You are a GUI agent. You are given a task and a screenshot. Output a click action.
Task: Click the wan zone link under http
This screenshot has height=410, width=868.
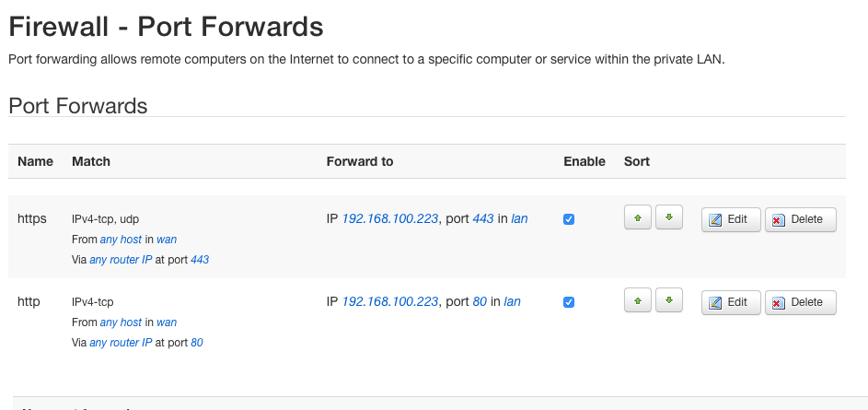click(167, 322)
